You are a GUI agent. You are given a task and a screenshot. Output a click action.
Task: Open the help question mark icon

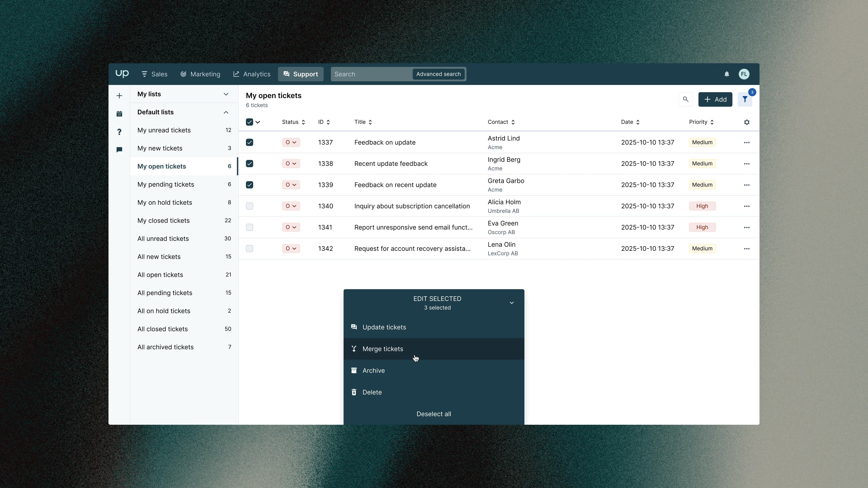(119, 132)
